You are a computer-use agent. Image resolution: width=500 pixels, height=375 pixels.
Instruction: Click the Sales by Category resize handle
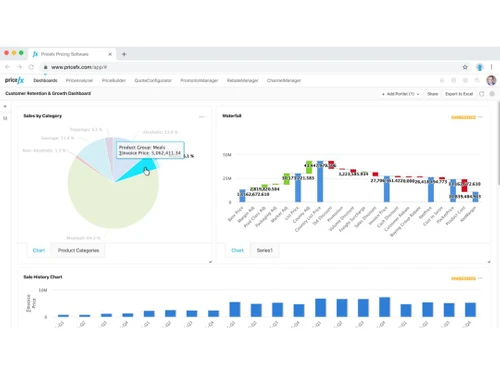(x=210, y=262)
